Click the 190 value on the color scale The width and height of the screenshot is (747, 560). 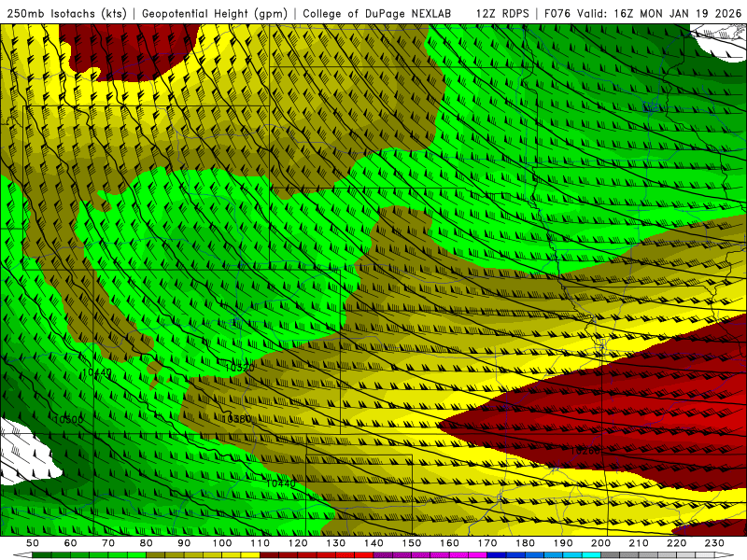coord(563,543)
